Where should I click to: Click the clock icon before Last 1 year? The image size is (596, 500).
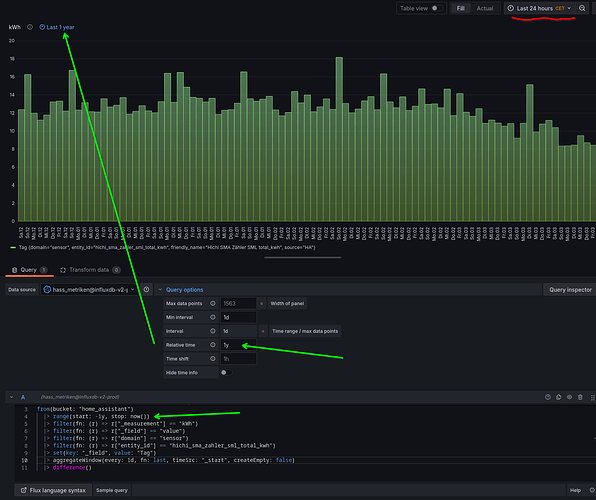click(42, 27)
